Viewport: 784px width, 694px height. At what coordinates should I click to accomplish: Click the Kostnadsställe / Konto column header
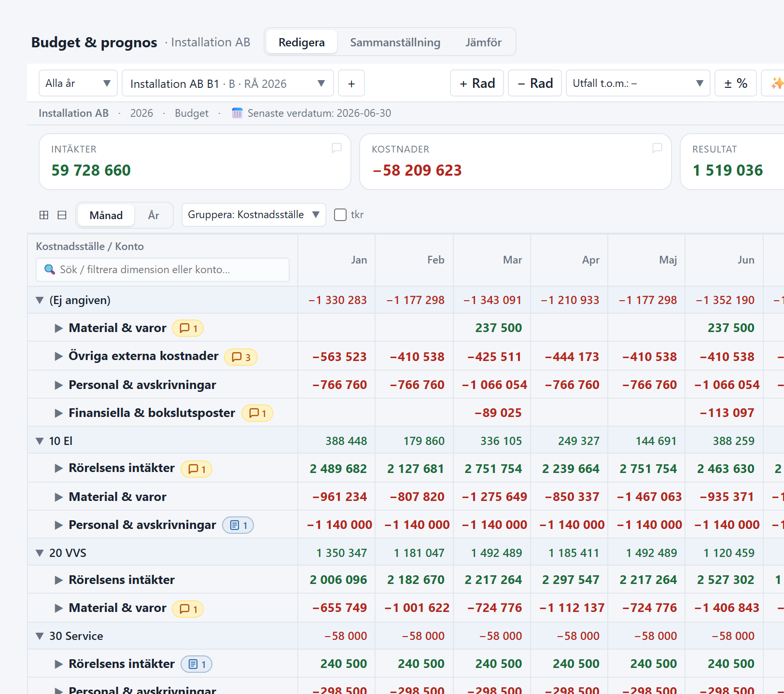coord(90,246)
